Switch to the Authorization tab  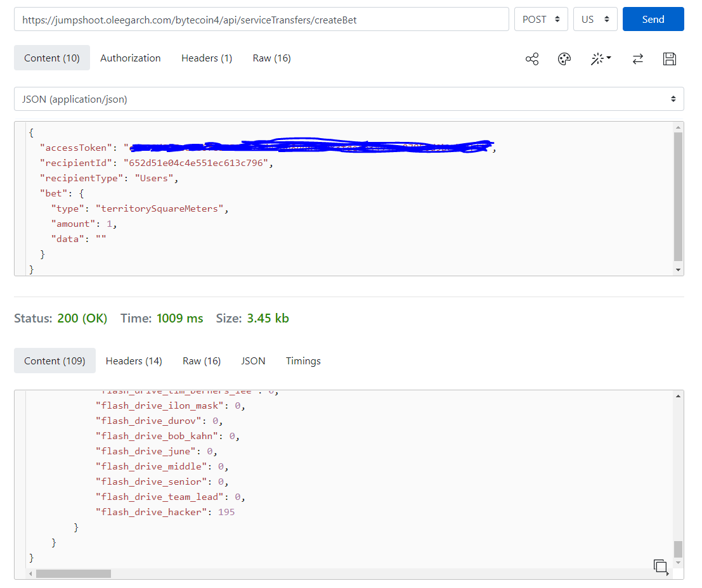pyautogui.click(x=130, y=58)
